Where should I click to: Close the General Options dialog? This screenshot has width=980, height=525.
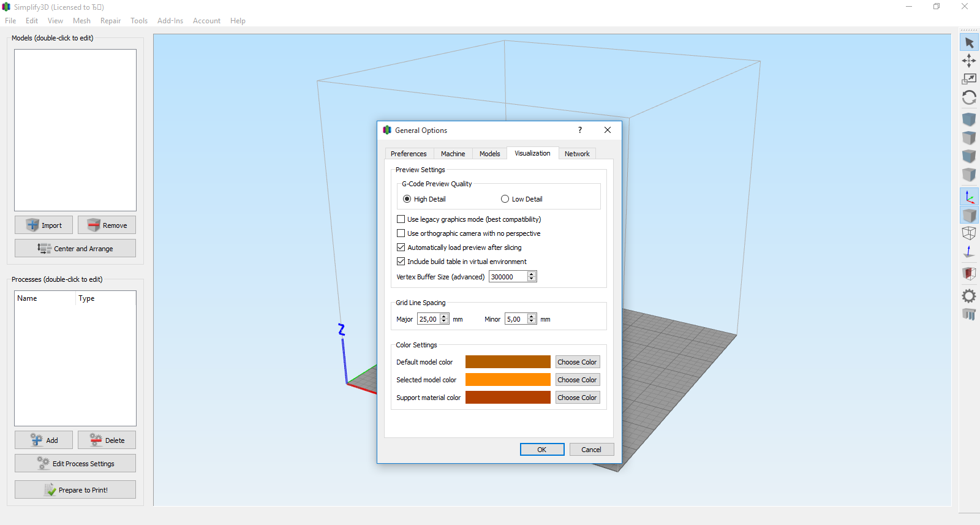pyautogui.click(x=608, y=130)
